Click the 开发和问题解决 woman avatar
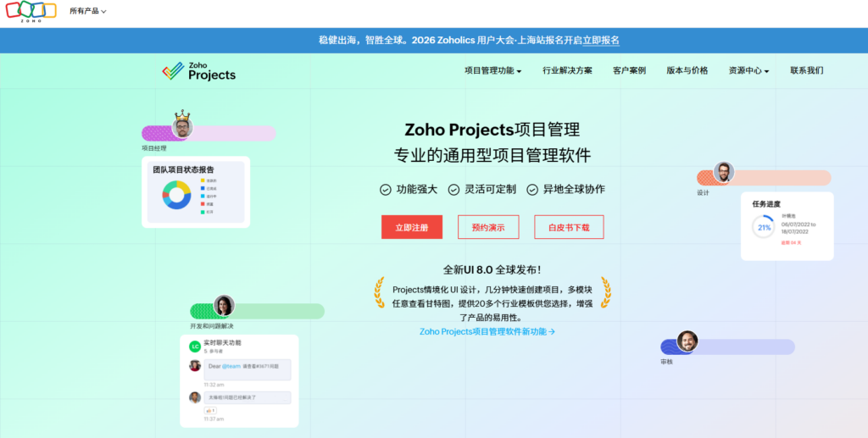This screenshot has height=438, width=868. pyautogui.click(x=224, y=306)
